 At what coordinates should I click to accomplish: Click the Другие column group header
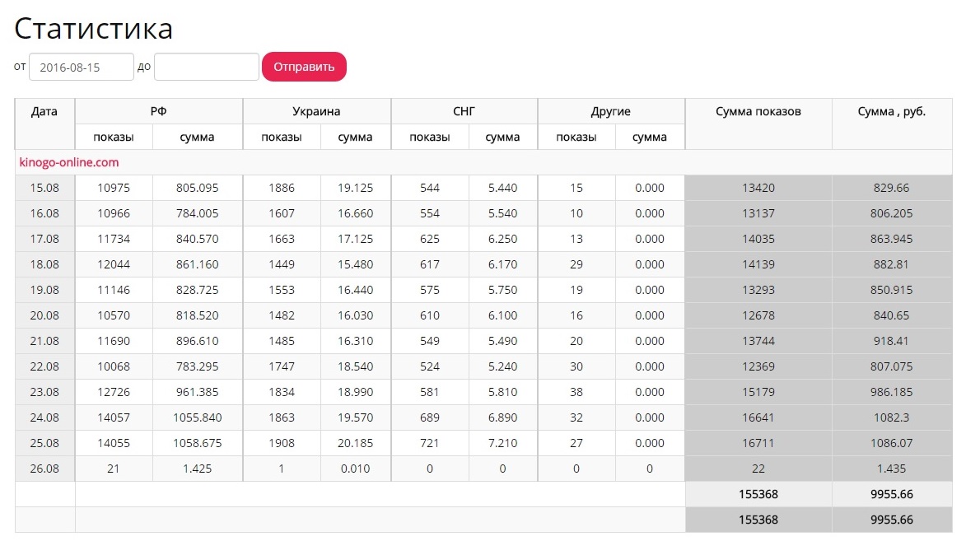click(x=611, y=112)
